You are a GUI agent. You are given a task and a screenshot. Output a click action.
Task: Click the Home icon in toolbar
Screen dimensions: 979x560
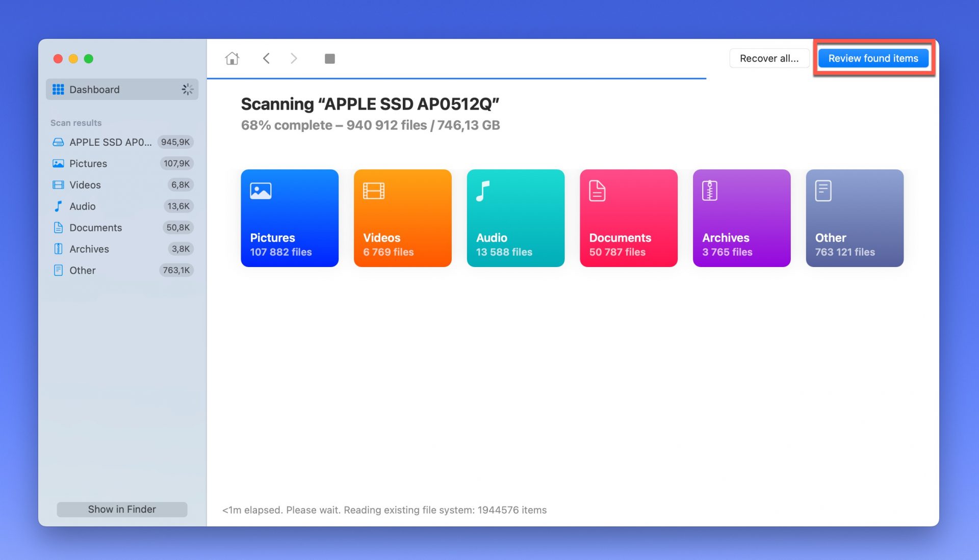point(232,59)
